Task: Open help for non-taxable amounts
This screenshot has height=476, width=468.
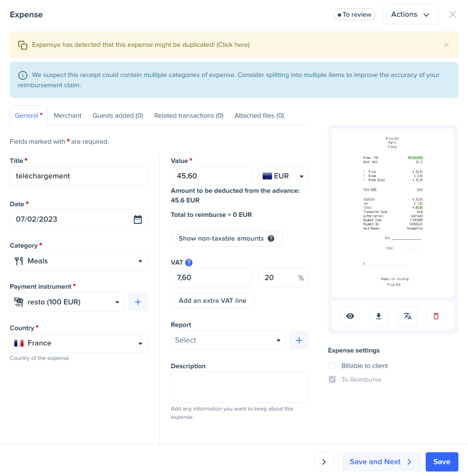Action: pyautogui.click(x=271, y=239)
